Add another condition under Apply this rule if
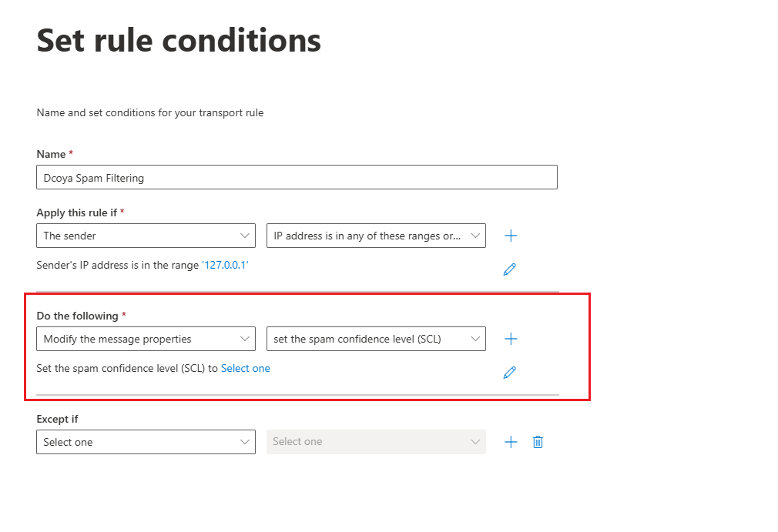 [x=511, y=236]
